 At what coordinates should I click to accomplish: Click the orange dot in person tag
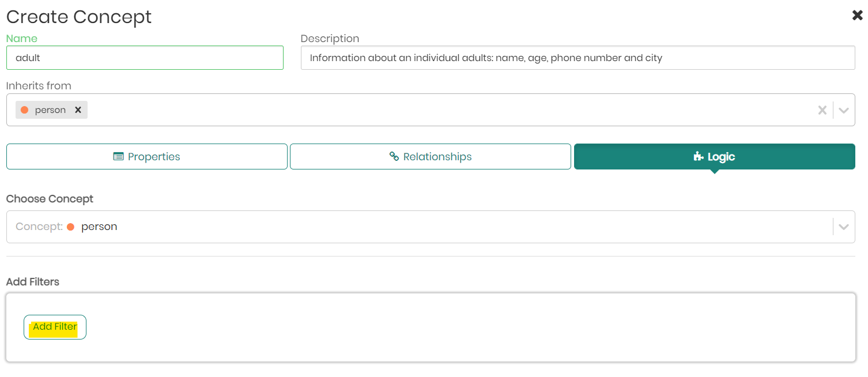[24, 110]
